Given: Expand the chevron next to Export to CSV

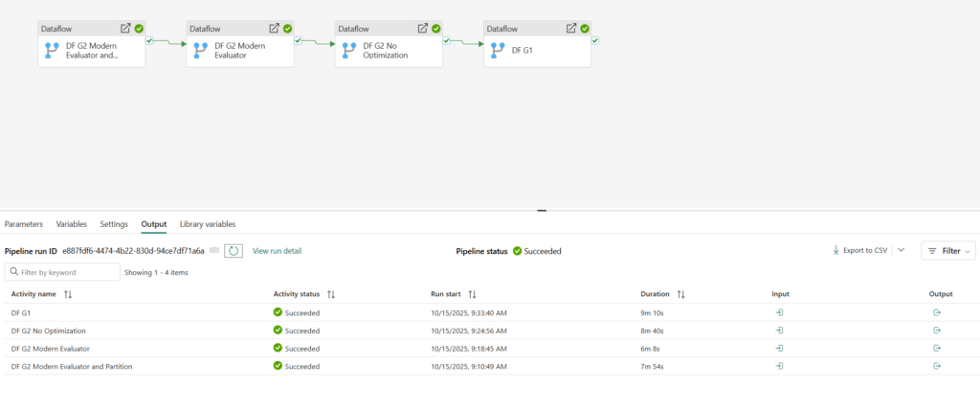Looking at the screenshot, I should 901,250.
